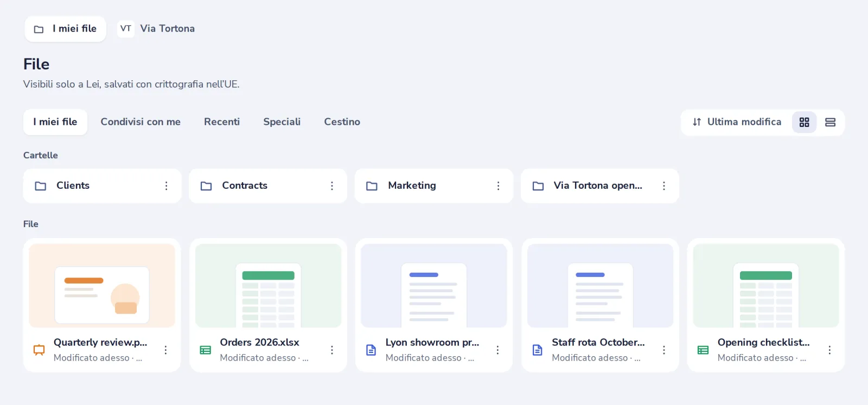Open the Clients folder
The width and height of the screenshot is (868, 405).
click(102, 186)
